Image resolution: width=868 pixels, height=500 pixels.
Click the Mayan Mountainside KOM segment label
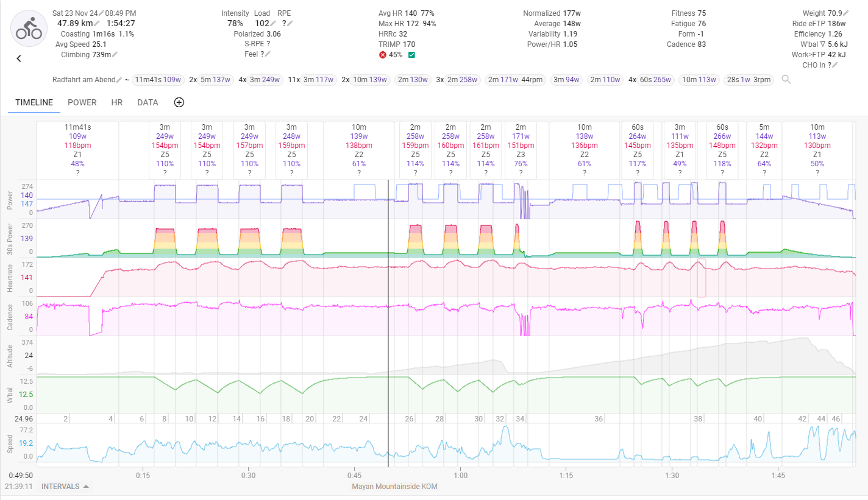[x=394, y=487]
